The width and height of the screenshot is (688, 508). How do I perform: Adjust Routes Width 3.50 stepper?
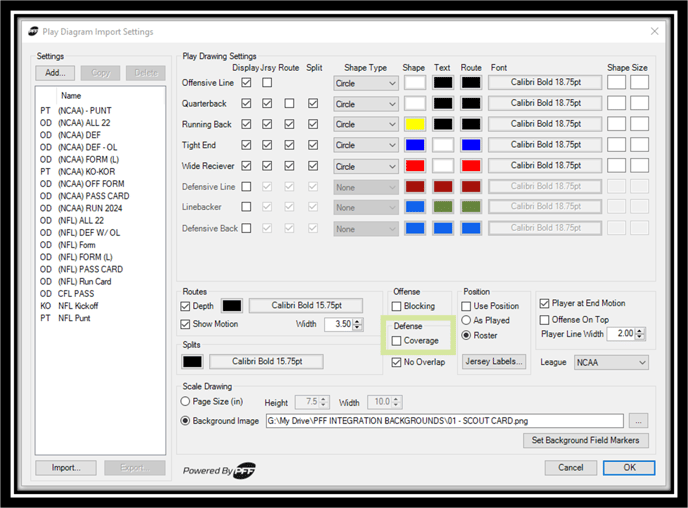tap(358, 324)
